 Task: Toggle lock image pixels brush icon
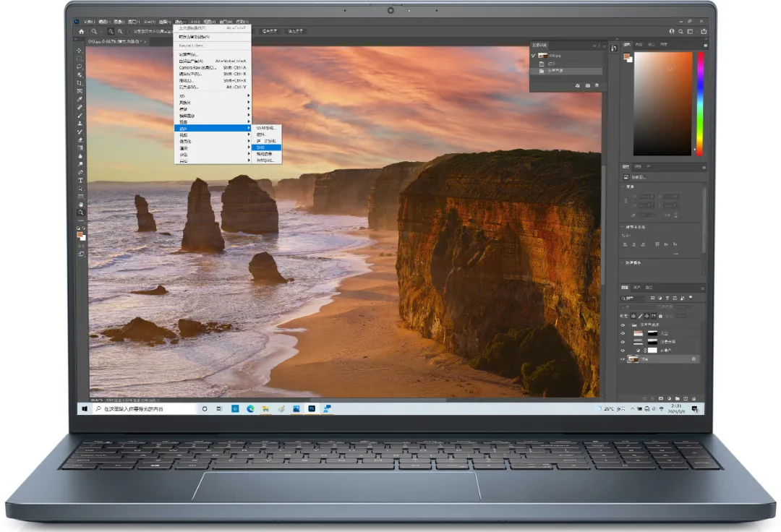coord(641,316)
